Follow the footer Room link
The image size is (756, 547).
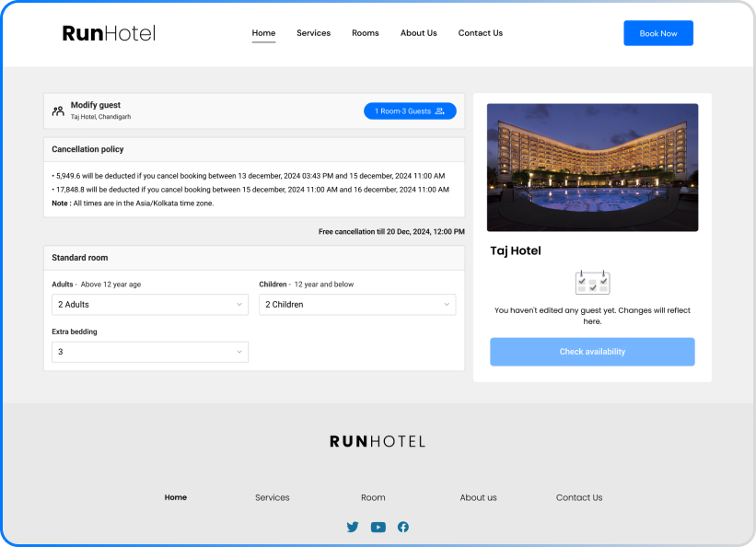[373, 497]
